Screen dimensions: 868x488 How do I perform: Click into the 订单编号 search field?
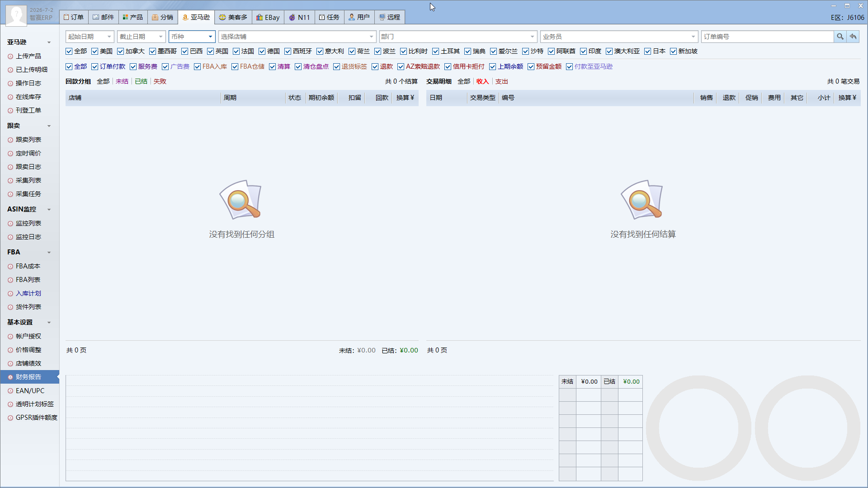pyautogui.click(x=767, y=37)
